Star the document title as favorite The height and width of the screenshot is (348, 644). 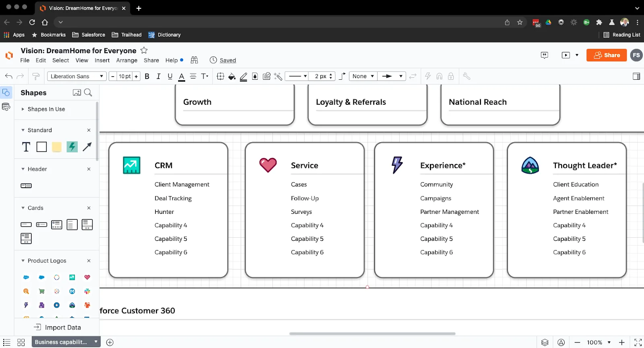click(144, 50)
